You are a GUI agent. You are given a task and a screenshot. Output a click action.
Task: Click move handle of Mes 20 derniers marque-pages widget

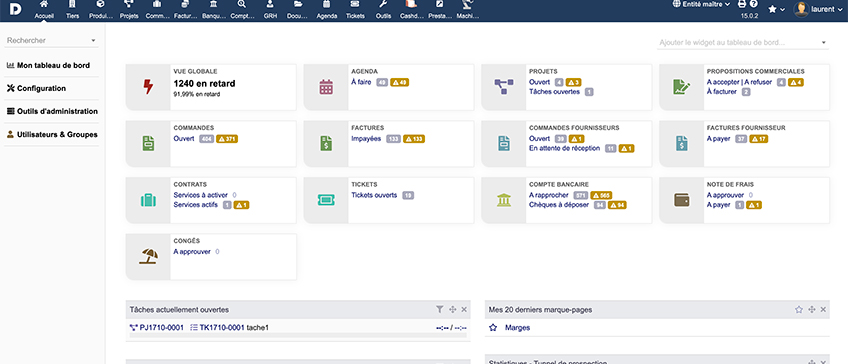tap(812, 309)
